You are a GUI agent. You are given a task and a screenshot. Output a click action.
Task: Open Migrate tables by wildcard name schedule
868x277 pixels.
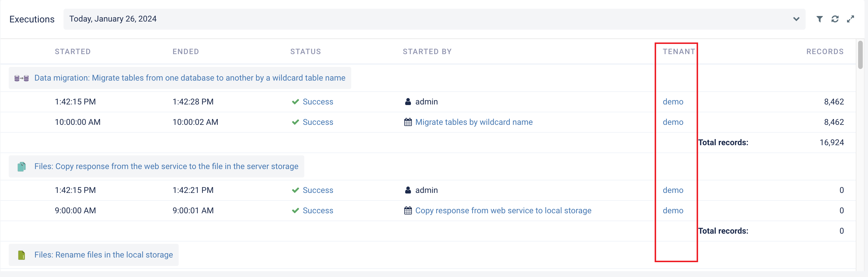(x=474, y=122)
